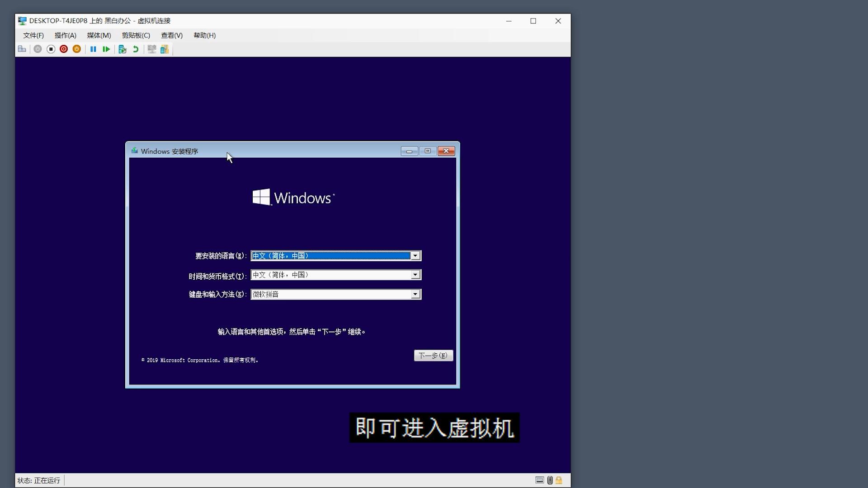Click the Reset toolbar icon
The height and width of the screenshot is (488, 868).
coord(106,49)
